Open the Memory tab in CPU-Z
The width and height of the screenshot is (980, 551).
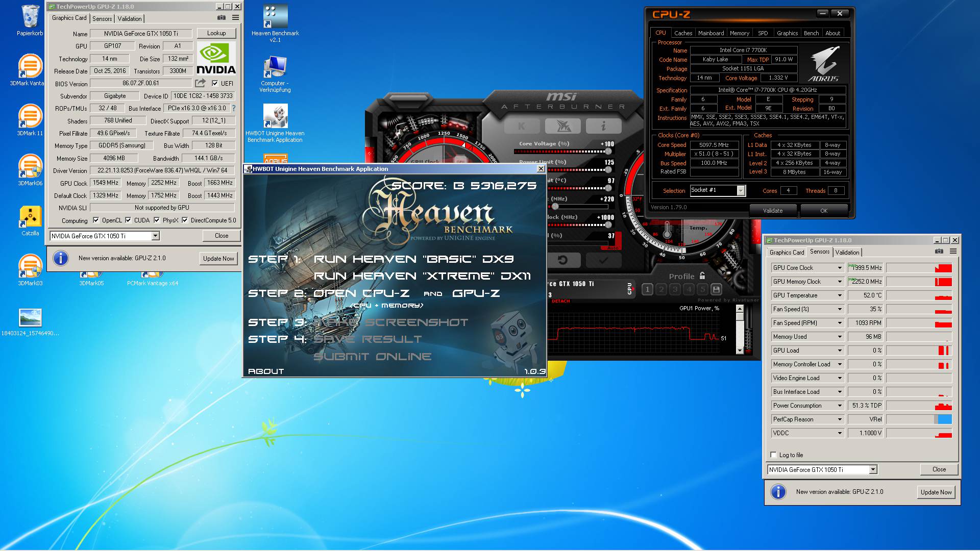[x=740, y=33]
